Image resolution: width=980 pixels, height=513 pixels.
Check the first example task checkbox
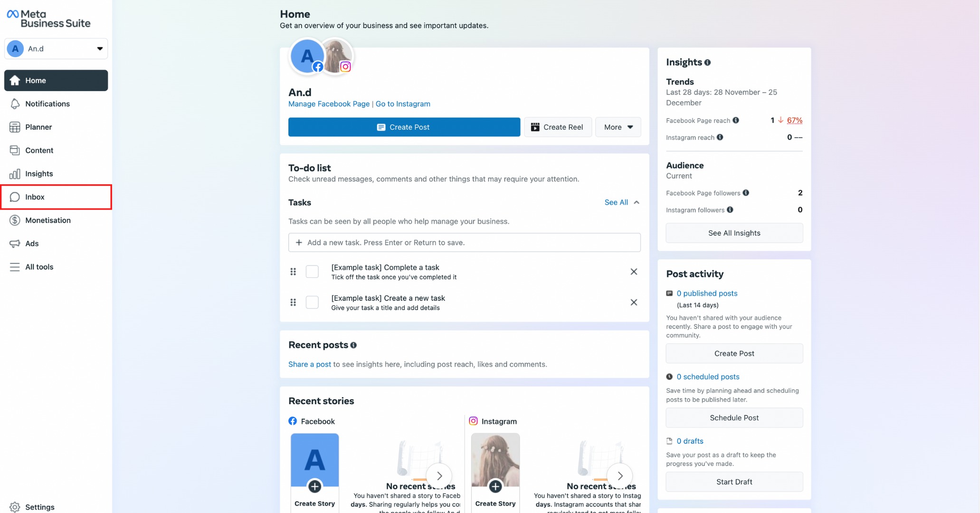click(312, 271)
